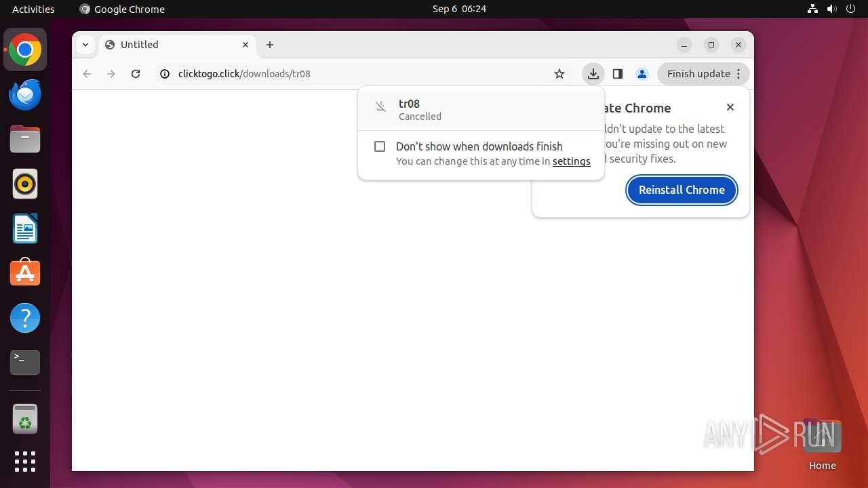
Task: Click the volume icon in top bar
Action: [x=832, y=9]
